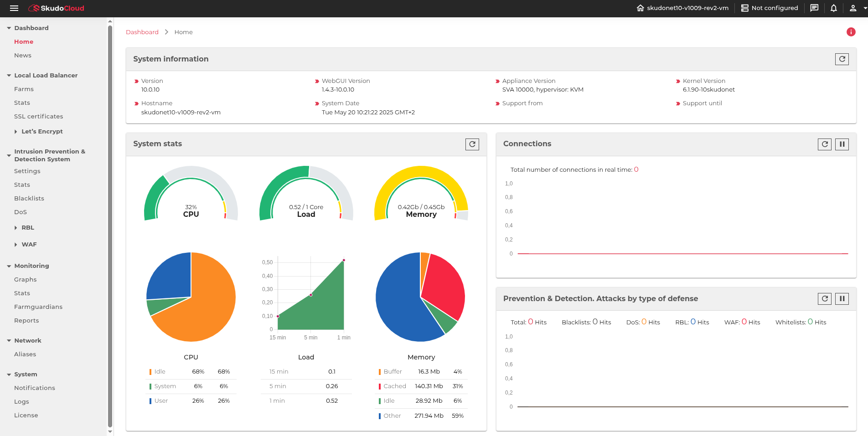Viewport: 868px width, 436px height.
Task: Pause the Connections real-time chart
Action: point(842,144)
